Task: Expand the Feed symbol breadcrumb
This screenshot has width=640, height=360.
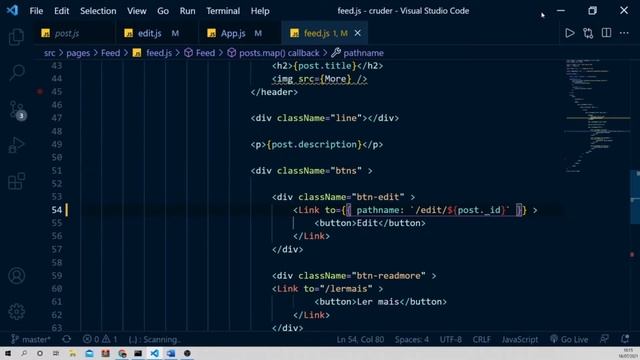Action: (x=200, y=53)
